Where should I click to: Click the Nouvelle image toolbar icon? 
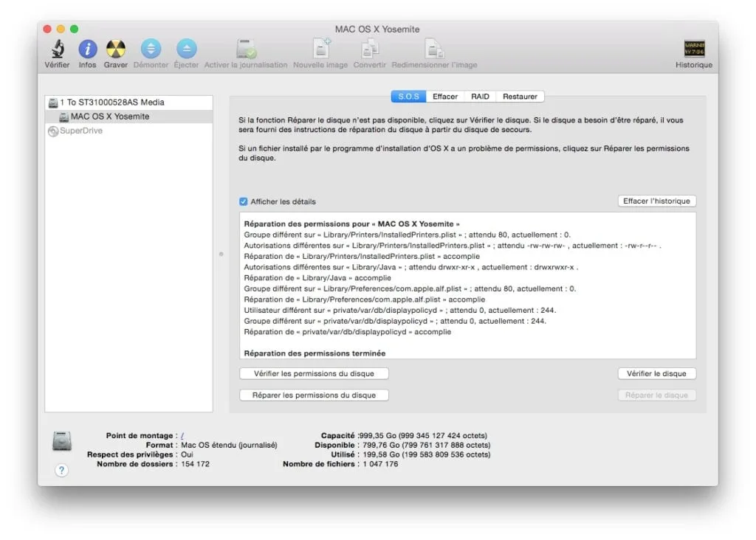[x=321, y=49]
